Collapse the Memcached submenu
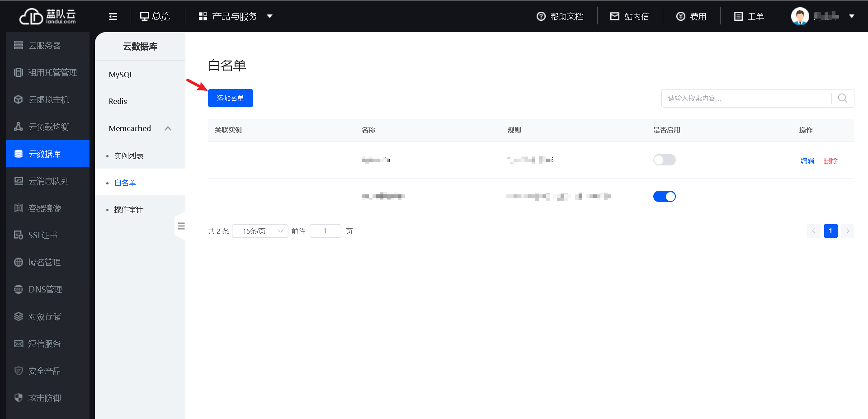The width and height of the screenshot is (868, 419). 168,128
